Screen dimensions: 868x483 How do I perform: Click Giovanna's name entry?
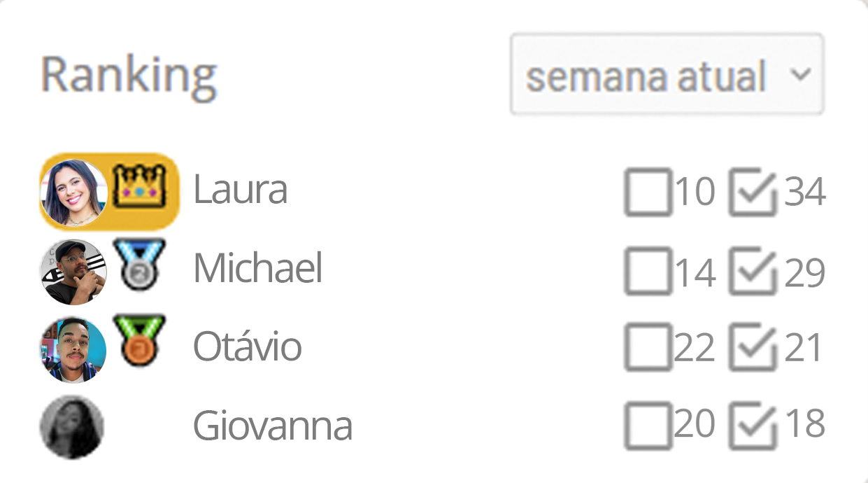(x=273, y=425)
